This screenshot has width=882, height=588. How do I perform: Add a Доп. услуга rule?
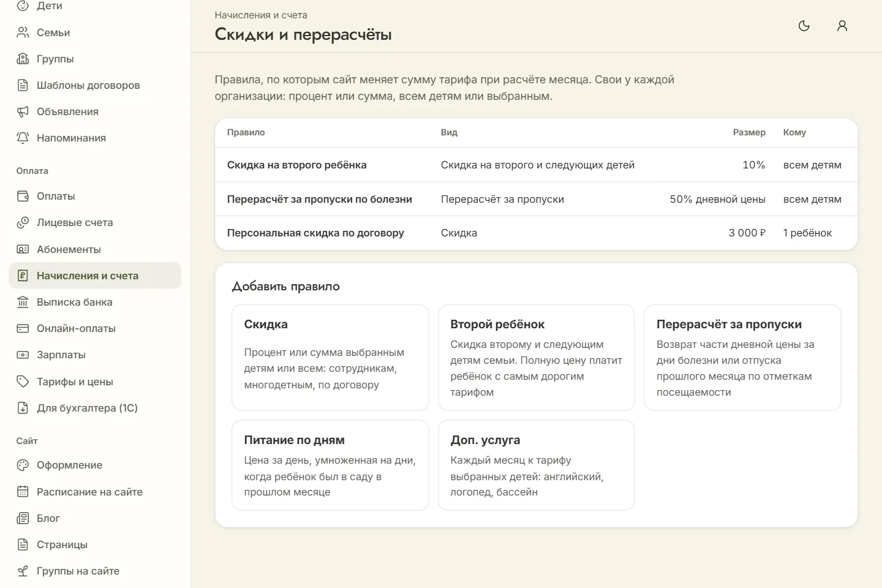pyautogui.click(x=537, y=465)
